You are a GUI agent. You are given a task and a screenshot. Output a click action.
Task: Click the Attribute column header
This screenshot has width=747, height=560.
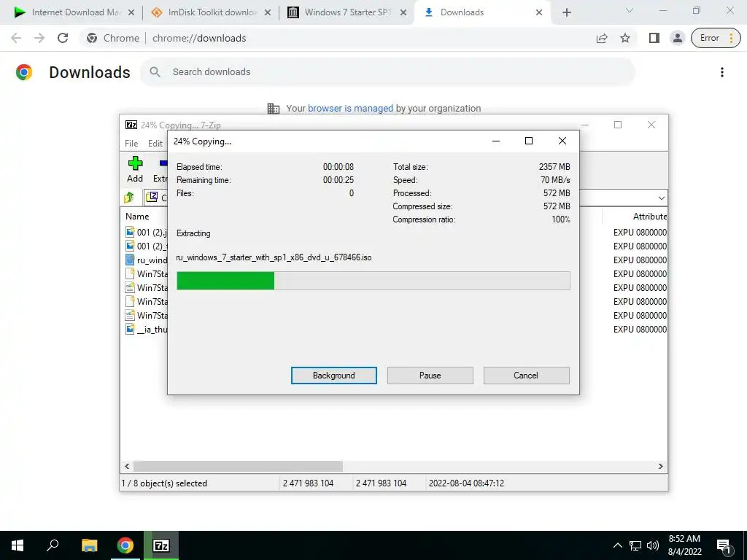tap(649, 216)
